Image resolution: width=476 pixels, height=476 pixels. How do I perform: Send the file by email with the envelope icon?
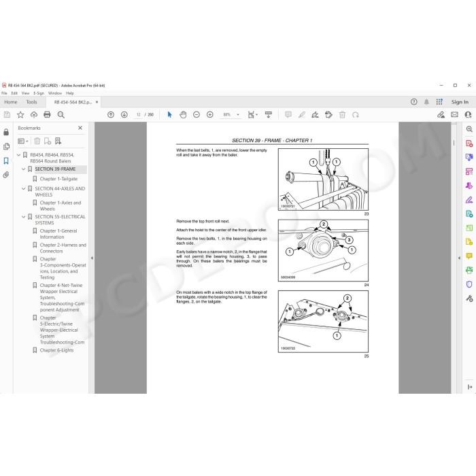(454, 115)
